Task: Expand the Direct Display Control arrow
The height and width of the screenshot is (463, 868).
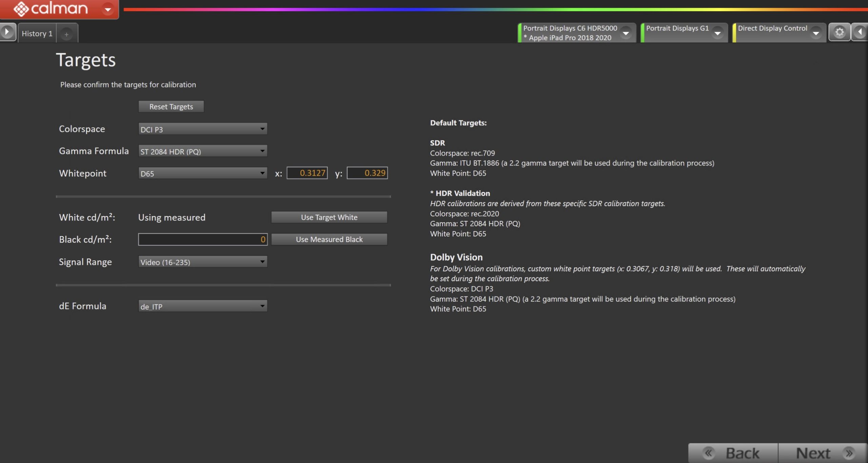Action: [x=816, y=33]
